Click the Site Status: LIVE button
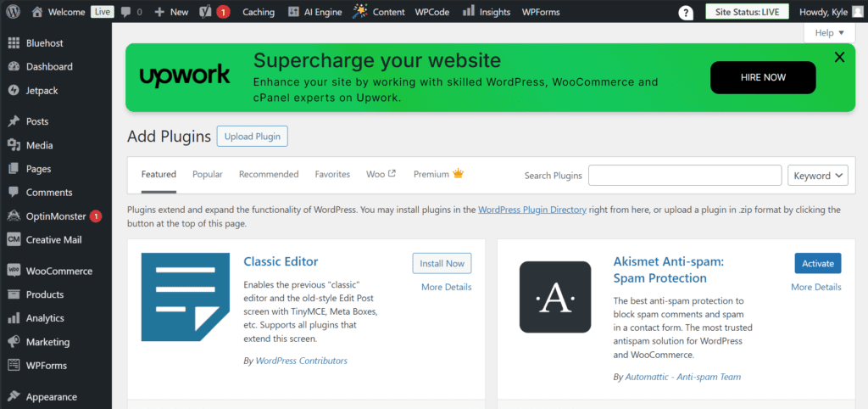This screenshot has width=868, height=409. (x=747, y=12)
